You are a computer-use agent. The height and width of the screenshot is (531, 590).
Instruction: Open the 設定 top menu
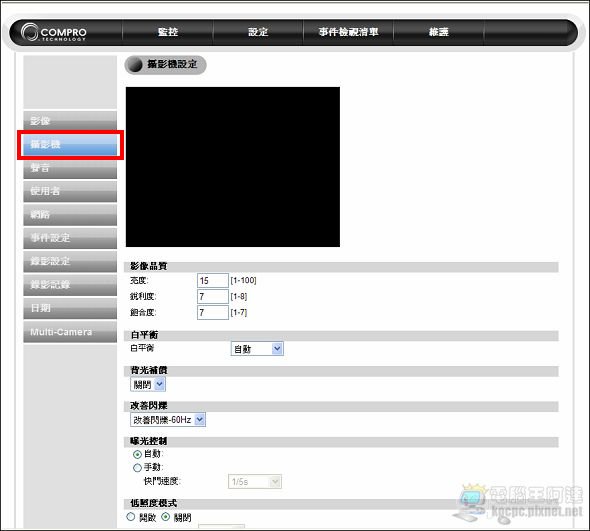258,32
